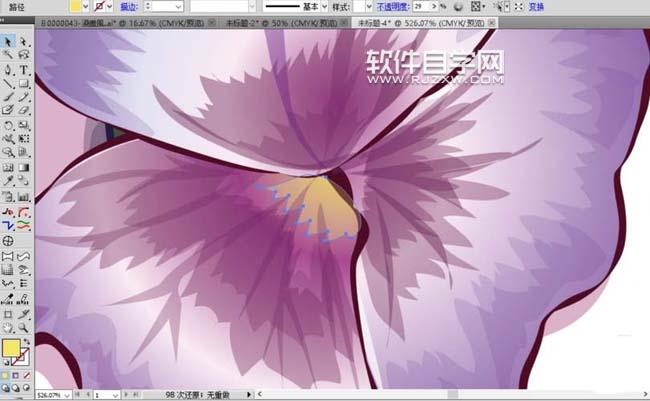Click the swap fill and stroke arrows
This screenshot has width=650, height=401.
click(27, 342)
